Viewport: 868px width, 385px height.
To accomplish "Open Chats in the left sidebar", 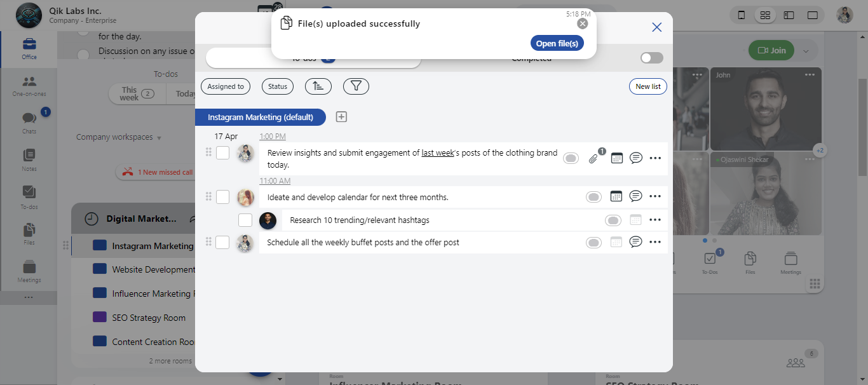I will 29,121.
